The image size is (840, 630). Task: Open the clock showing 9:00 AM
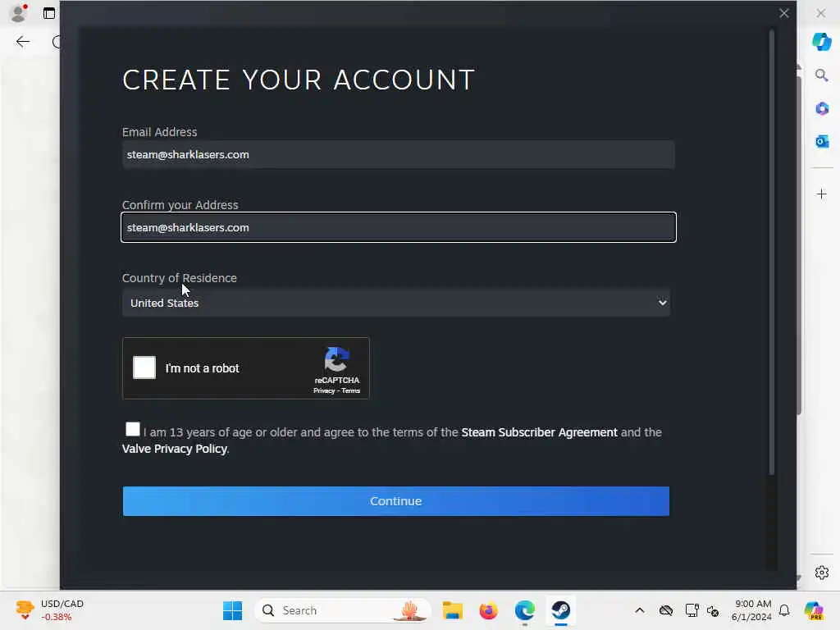[x=751, y=610]
